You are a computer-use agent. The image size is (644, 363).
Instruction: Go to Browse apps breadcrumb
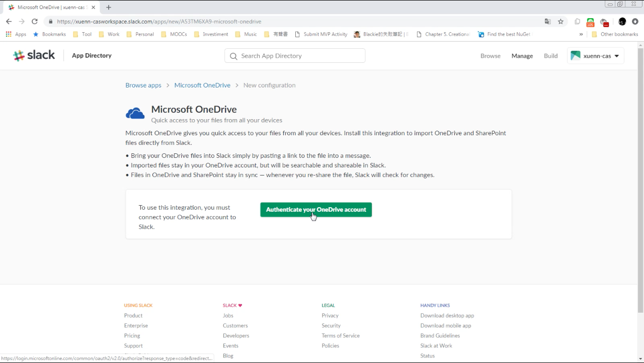coord(143,85)
